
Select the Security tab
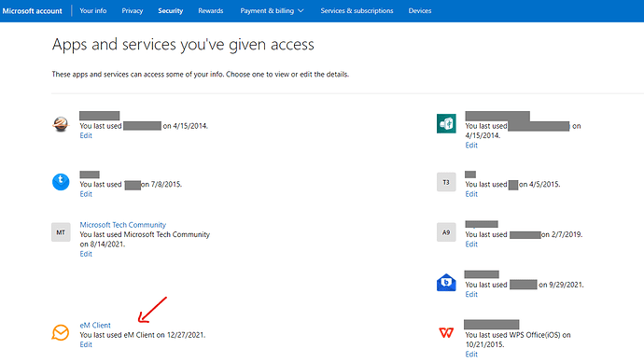[171, 10]
